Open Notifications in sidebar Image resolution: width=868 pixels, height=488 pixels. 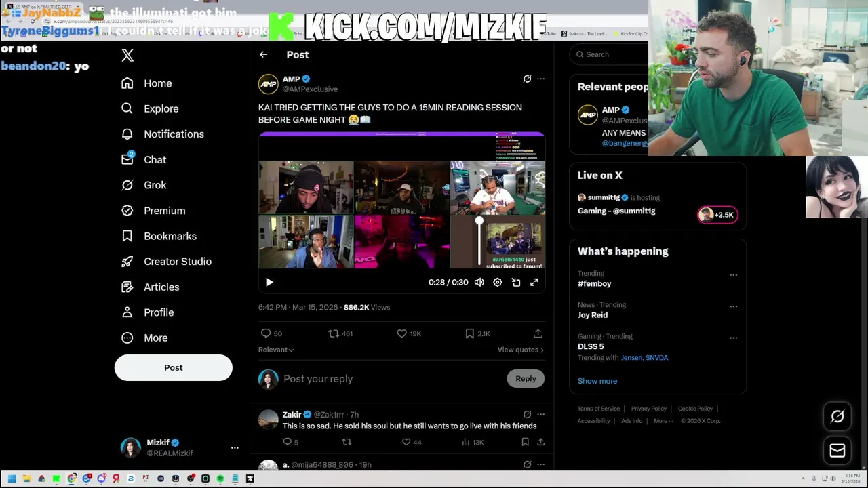[x=162, y=134]
